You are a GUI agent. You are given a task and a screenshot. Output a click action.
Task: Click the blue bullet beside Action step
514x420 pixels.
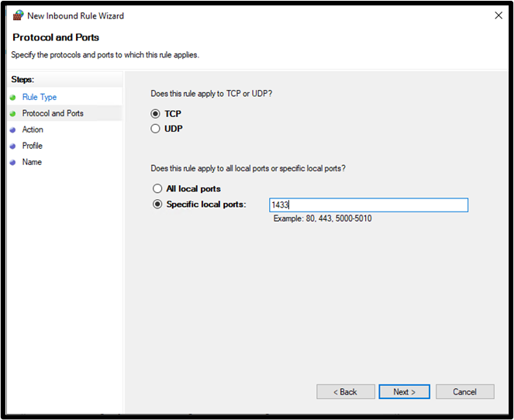(x=12, y=130)
